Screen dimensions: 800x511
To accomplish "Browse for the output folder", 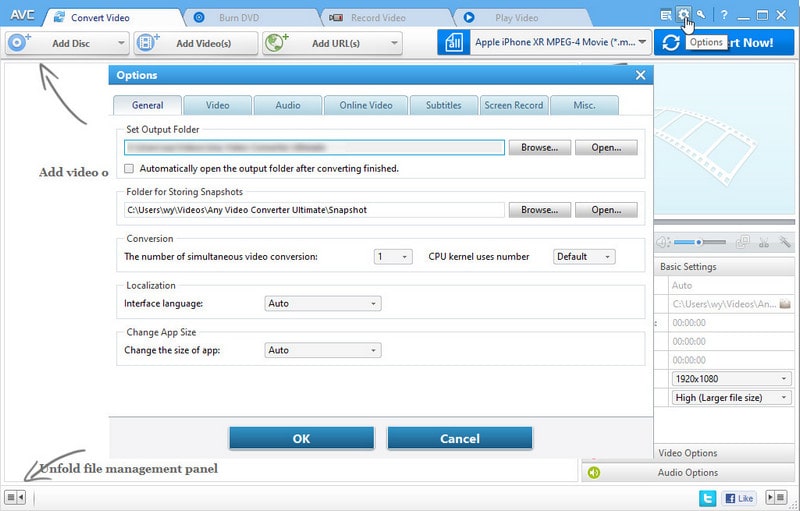I will coord(540,148).
